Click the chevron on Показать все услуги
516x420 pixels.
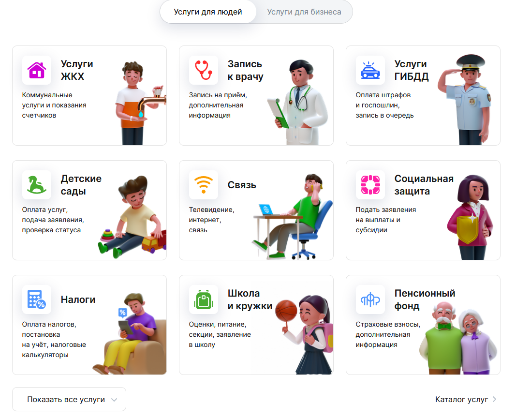tap(114, 400)
